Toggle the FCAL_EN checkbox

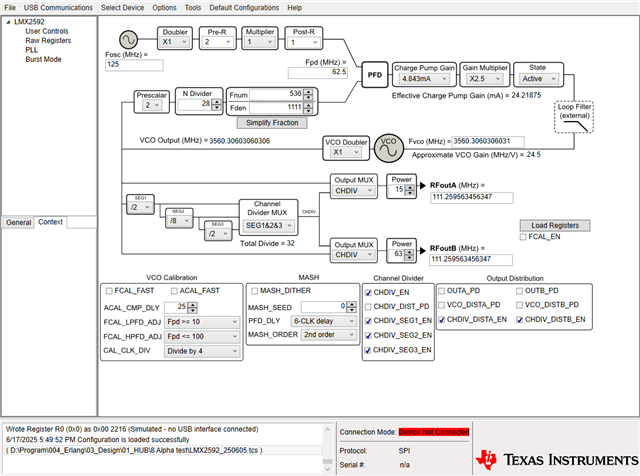(523, 237)
